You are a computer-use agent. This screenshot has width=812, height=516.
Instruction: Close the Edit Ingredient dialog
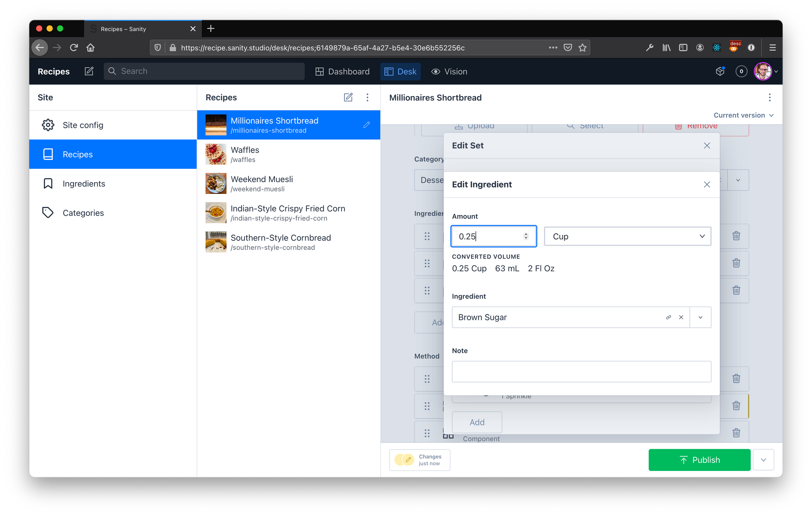(707, 185)
